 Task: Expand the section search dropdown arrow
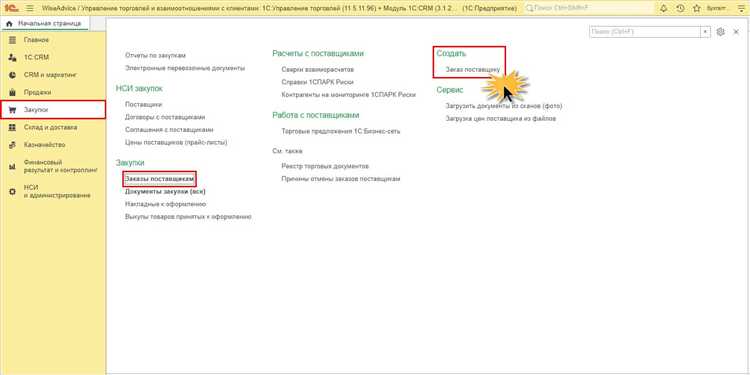706,32
